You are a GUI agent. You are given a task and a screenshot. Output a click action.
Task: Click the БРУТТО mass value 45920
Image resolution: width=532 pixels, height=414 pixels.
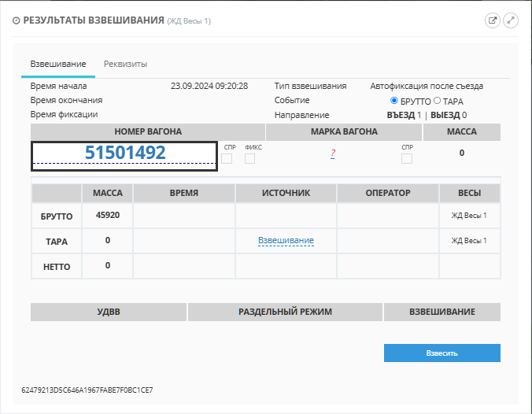click(107, 215)
